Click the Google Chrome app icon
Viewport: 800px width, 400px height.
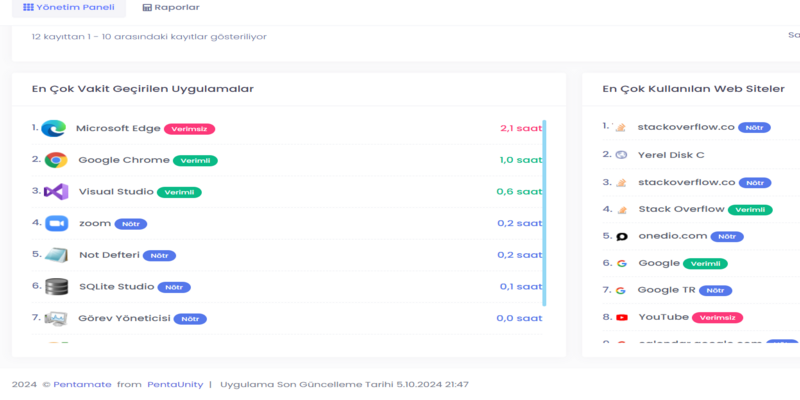coord(56,160)
